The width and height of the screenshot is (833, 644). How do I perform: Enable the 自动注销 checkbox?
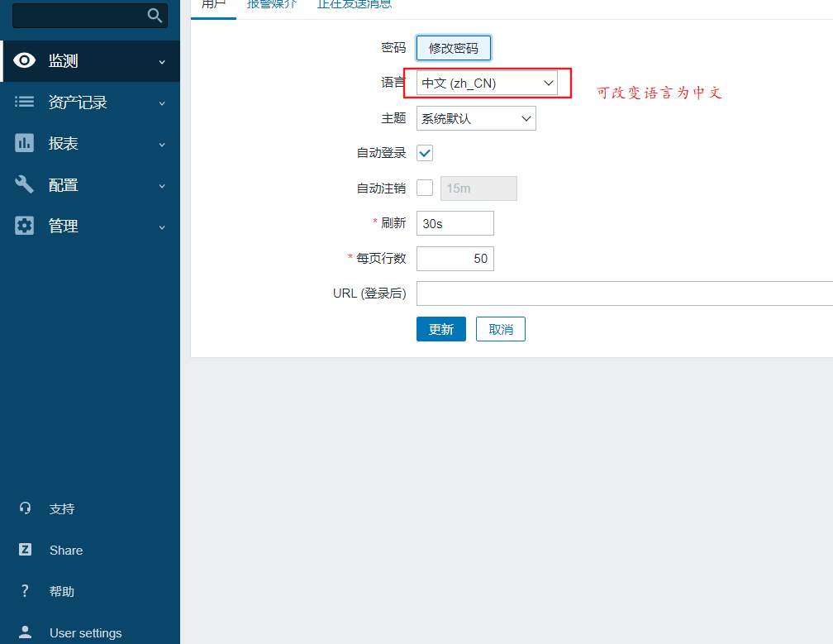(425, 188)
